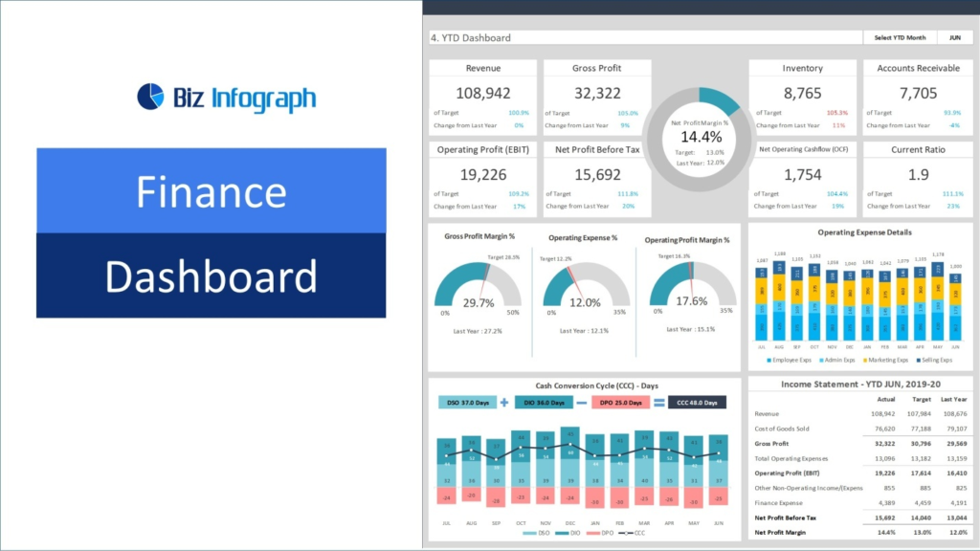Click the Revenue KPI card
The width and height of the screenshot is (980, 551).
[x=483, y=93]
